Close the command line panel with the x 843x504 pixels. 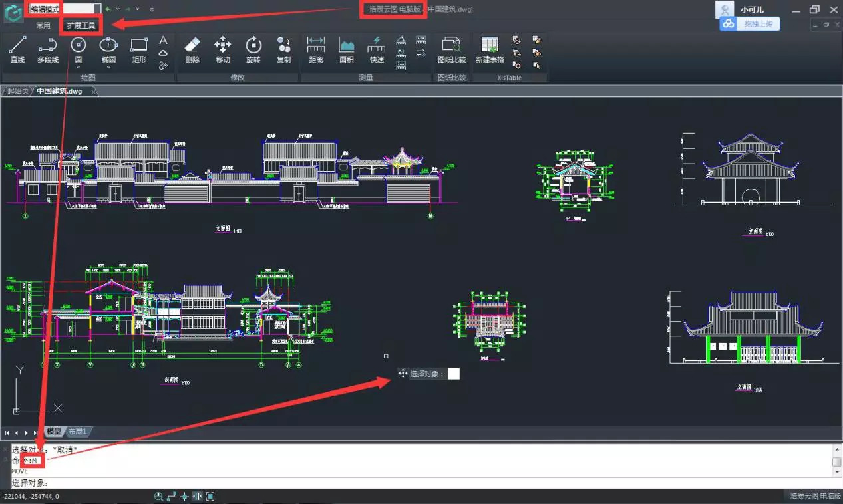click(x=5, y=449)
